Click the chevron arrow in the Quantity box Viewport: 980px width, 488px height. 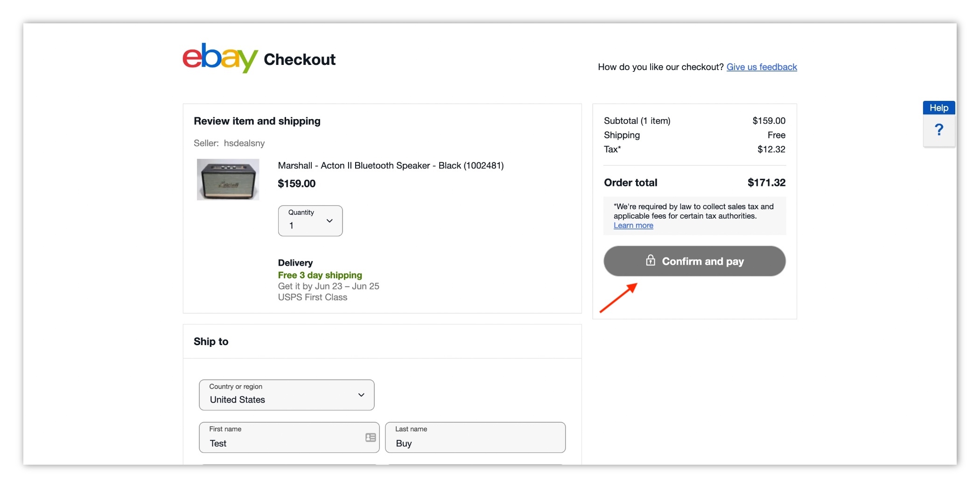pyautogui.click(x=329, y=221)
